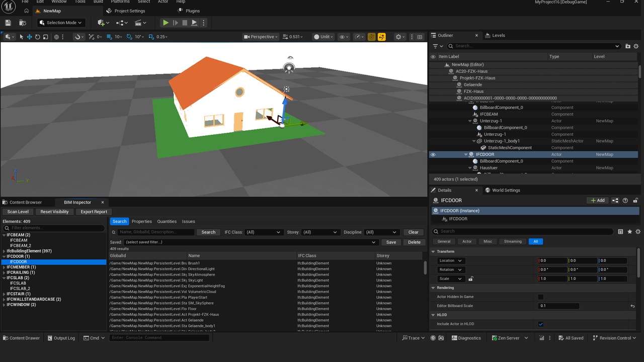Toggle the world coordinate system globe icon

[x=56, y=37]
